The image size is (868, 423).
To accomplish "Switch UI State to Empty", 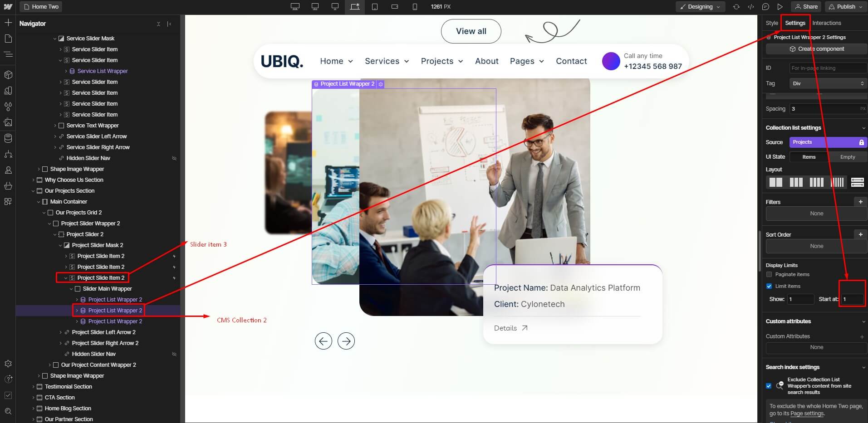I will click(847, 157).
